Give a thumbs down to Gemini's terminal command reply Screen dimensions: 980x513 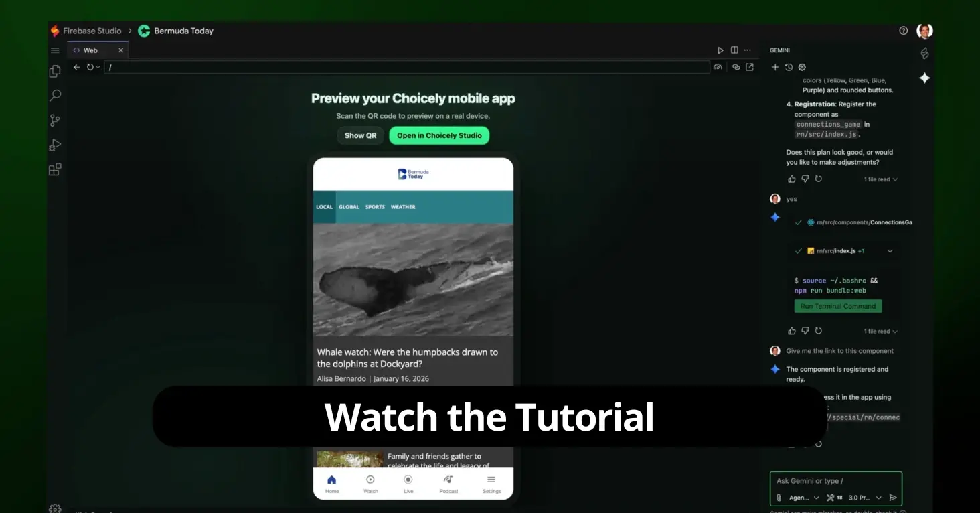pos(805,330)
